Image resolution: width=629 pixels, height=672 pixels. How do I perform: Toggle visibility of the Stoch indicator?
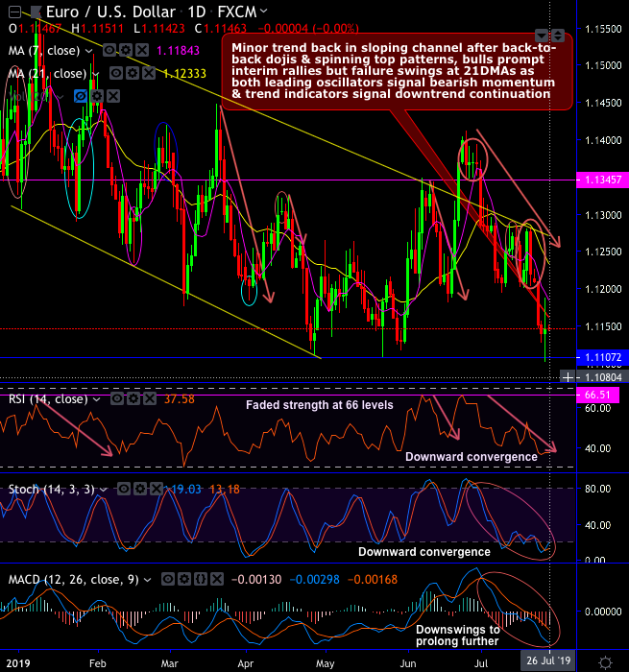pos(124,489)
